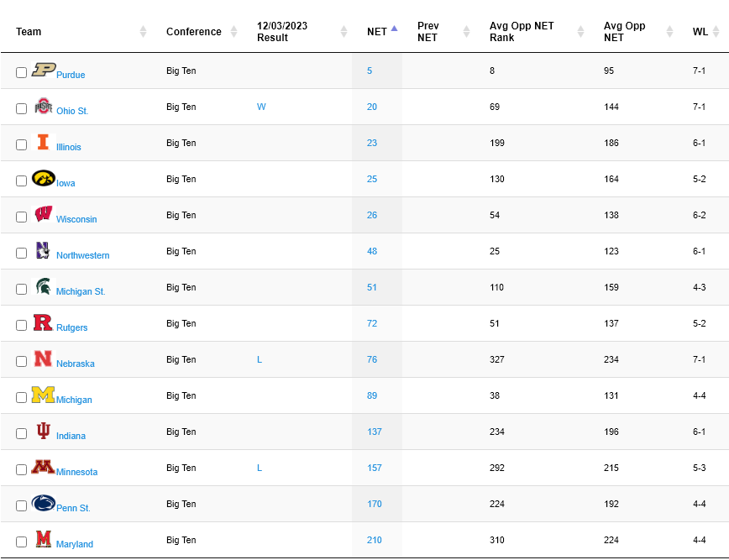Screen dimensions: 729x560
Task: Click the Iowa Hawkeyes logo
Action: pyautogui.click(x=43, y=178)
